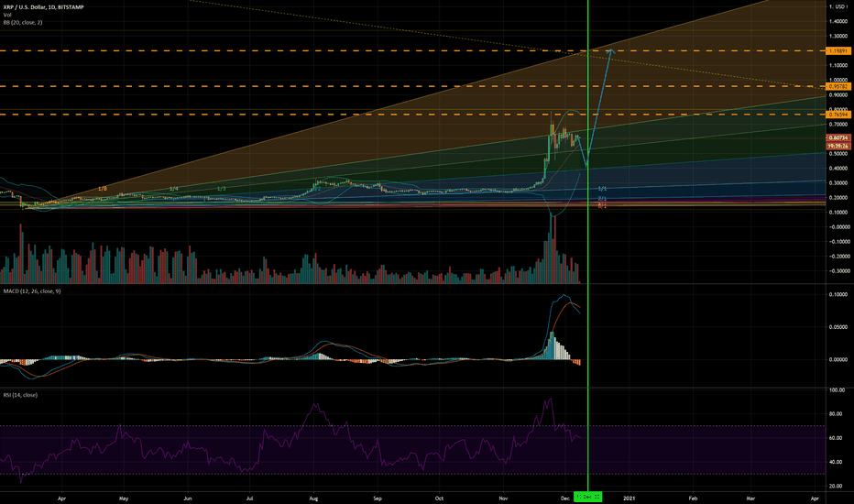Click the 1/3 Gann fan label
Screen dimensions: 854x504
click(x=221, y=189)
